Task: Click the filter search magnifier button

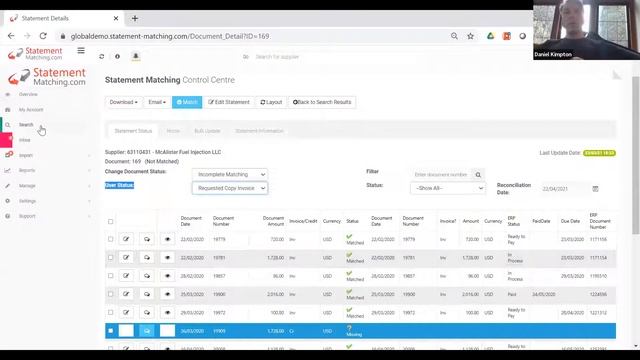Action: click(x=478, y=175)
